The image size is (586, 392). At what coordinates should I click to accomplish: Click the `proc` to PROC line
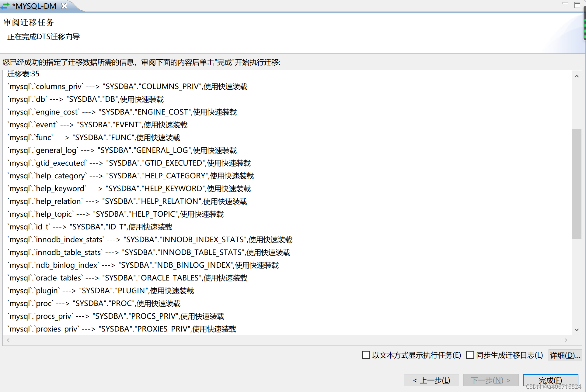[94, 304]
